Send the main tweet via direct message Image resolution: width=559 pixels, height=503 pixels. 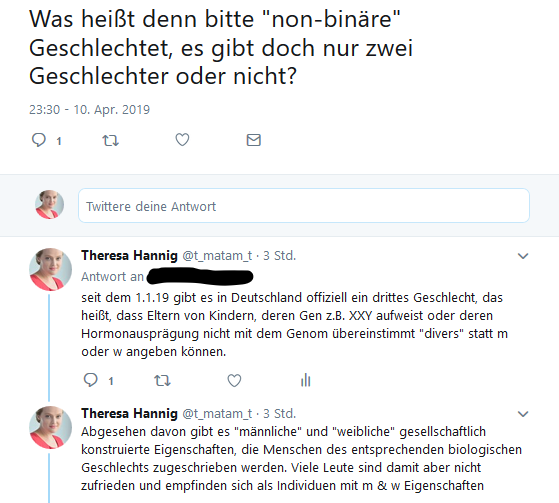click(x=254, y=140)
